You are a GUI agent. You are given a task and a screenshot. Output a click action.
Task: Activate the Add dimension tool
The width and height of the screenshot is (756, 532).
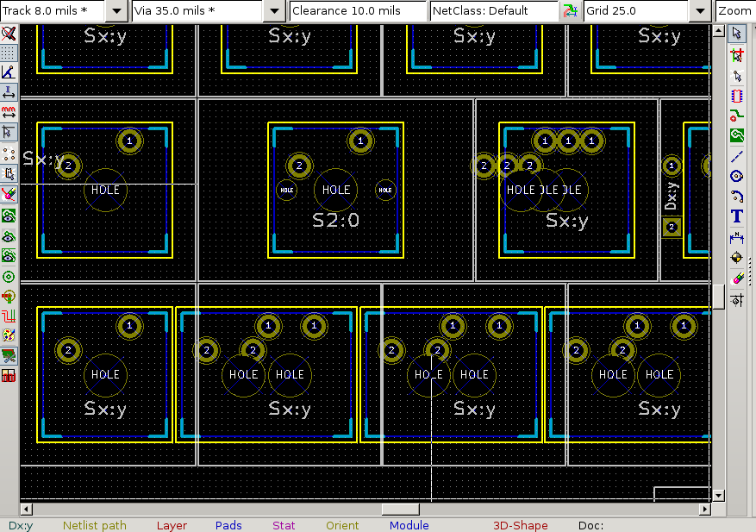pyautogui.click(x=737, y=237)
